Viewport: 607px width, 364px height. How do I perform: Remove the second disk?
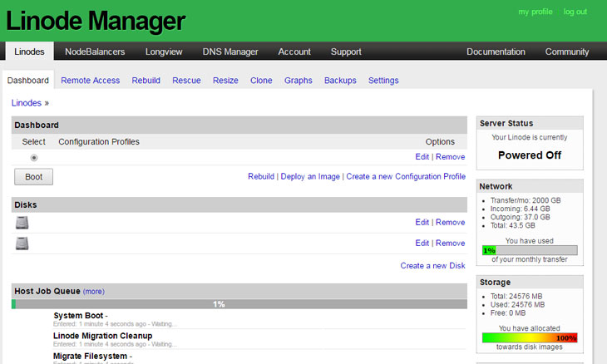(450, 243)
